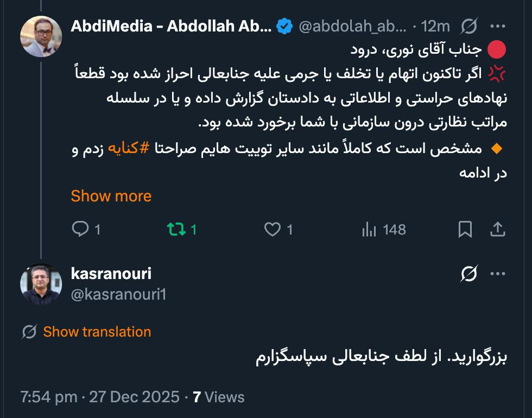Screen dimensions: 532x418
Task: Open the @kasranouri1 handle
Action: click(x=118, y=294)
